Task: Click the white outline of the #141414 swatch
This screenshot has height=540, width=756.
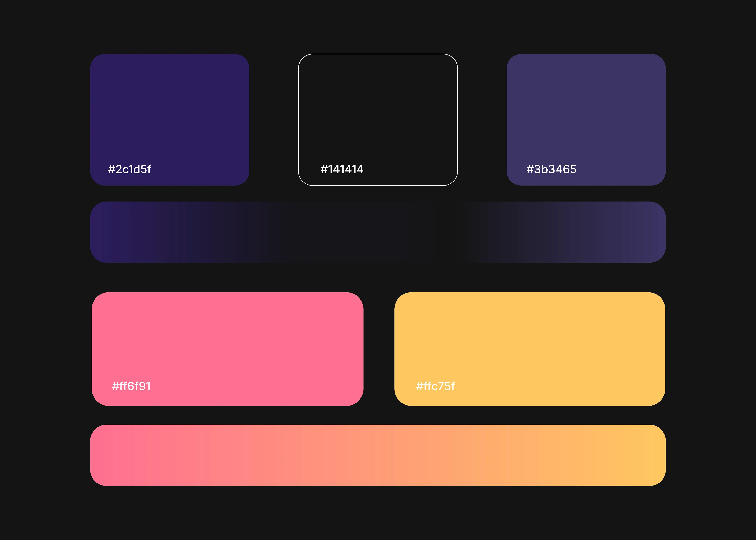Action: [x=378, y=54]
